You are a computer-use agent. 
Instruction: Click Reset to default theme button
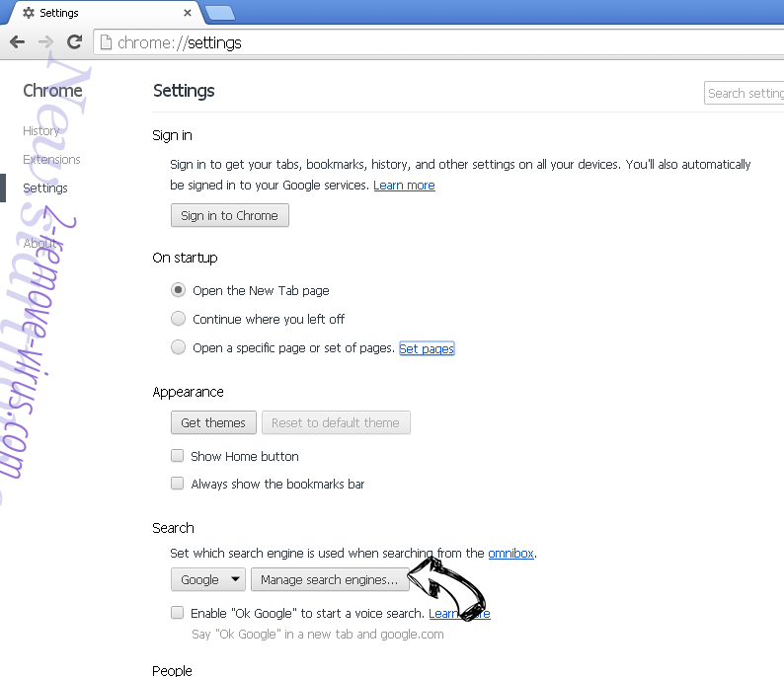pyautogui.click(x=336, y=422)
